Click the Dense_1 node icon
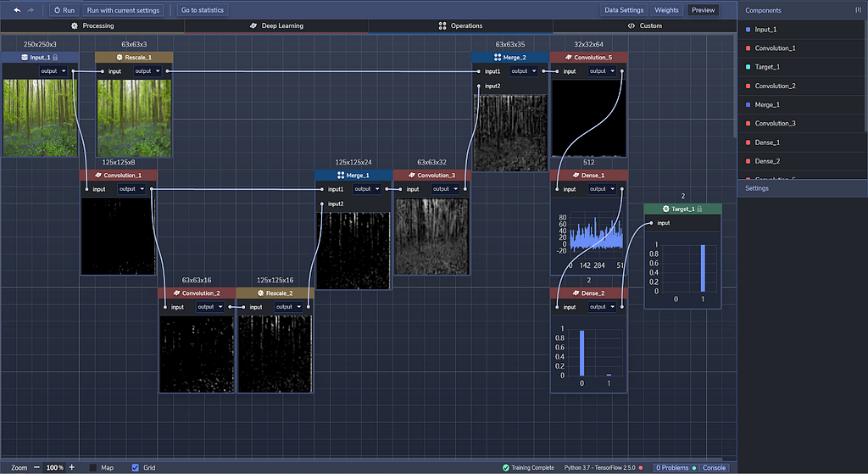868x474 pixels. pos(576,175)
